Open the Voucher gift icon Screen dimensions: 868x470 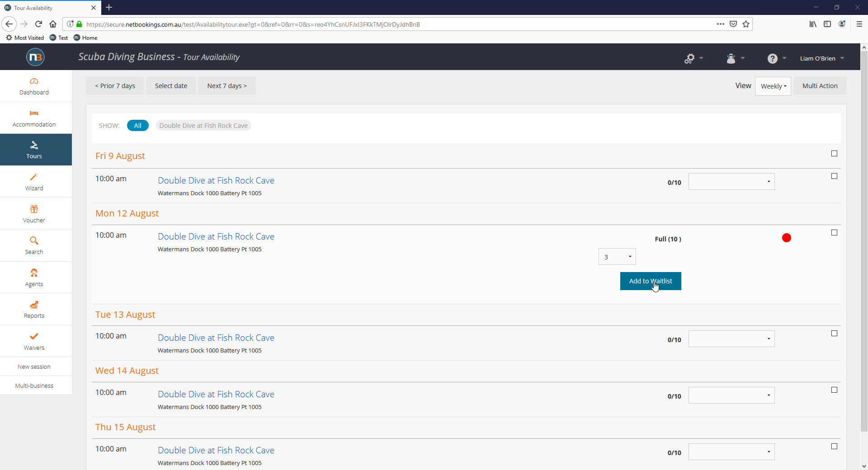(34, 209)
